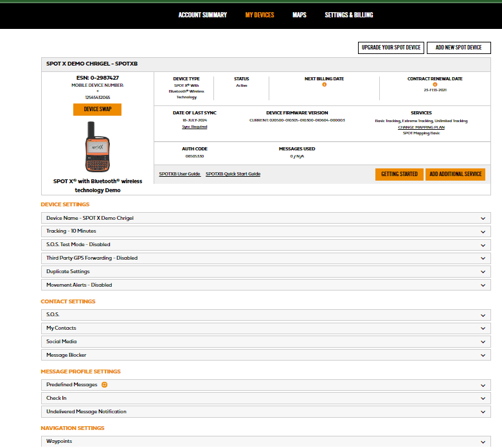Viewport: 502px width, 448px height.
Task: Click the SPOT X device image
Action: click(97, 148)
